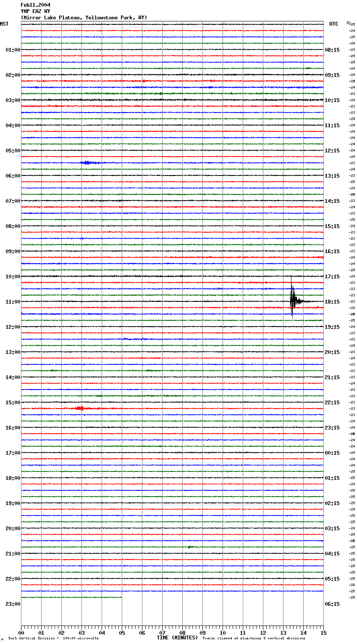Screen dimensions: 357x644
Task: Click the '20:00' MST time label
Action: (13, 529)
